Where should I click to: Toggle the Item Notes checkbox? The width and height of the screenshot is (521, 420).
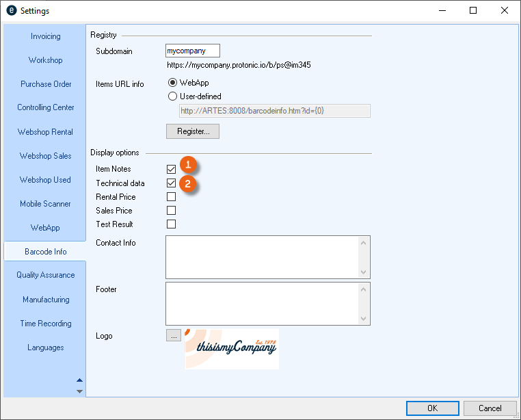coord(172,169)
